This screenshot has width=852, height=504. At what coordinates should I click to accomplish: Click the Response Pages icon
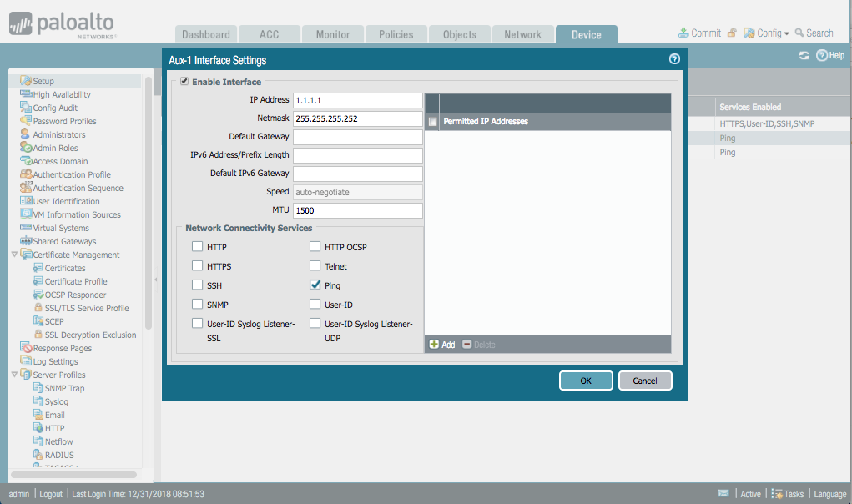pos(26,348)
